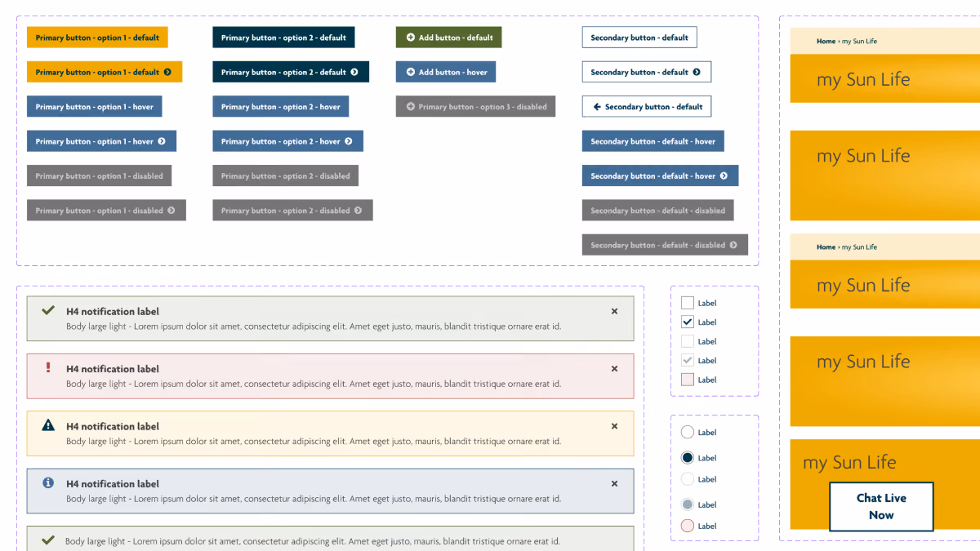Click green checkmark icon in success notification with heading
The width and height of the screenshot is (980, 551).
(48, 310)
